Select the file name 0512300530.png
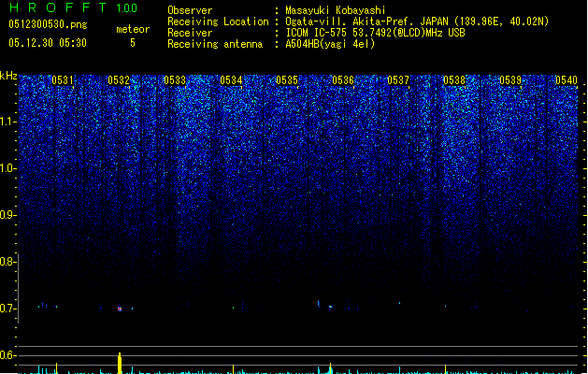588x374 pixels. click(x=48, y=25)
